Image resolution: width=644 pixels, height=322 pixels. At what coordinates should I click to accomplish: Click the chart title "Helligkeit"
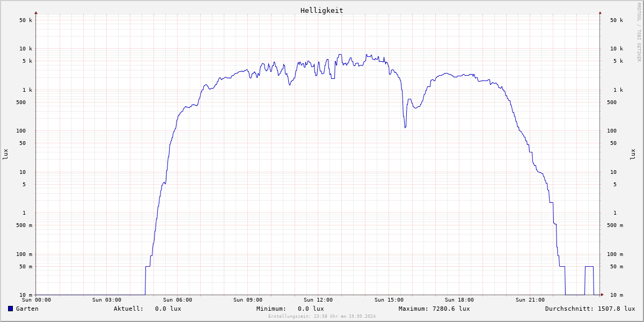pos(322,10)
